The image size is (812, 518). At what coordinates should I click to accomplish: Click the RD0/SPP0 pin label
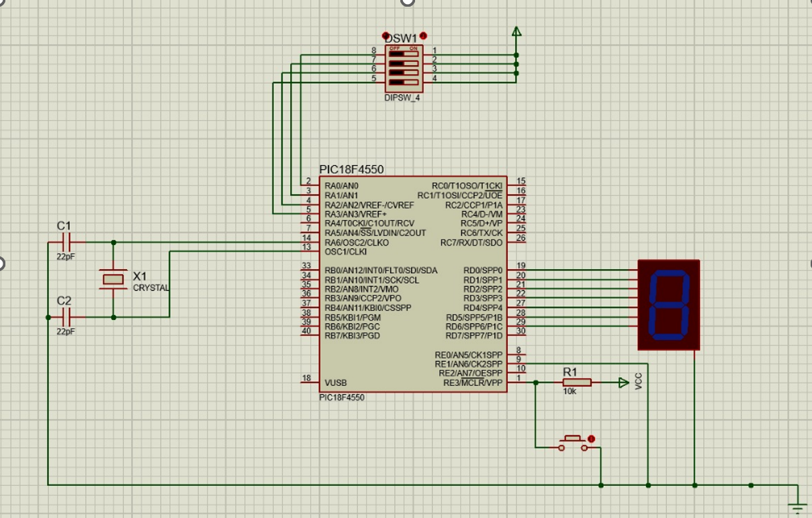tap(483, 270)
